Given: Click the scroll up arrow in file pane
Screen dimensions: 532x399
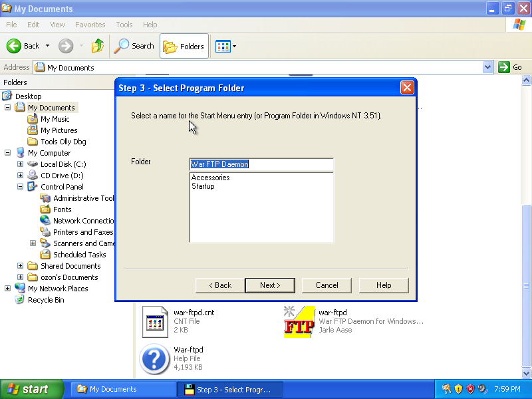Looking at the screenshot, I should pyautogui.click(x=526, y=80).
